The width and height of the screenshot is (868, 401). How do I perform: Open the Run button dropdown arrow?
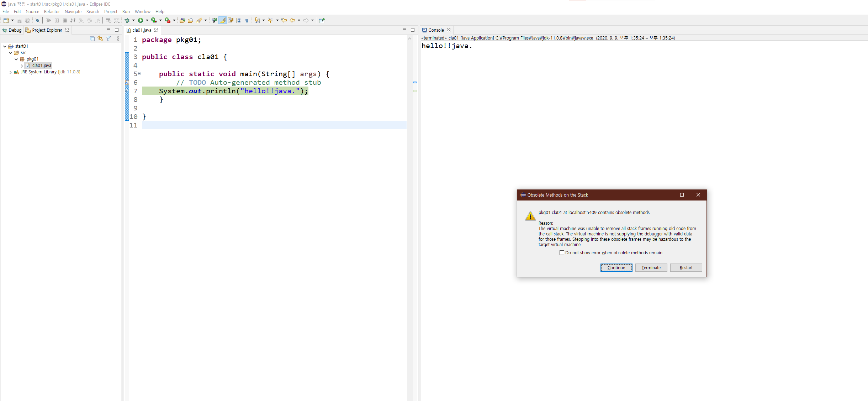point(147,20)
